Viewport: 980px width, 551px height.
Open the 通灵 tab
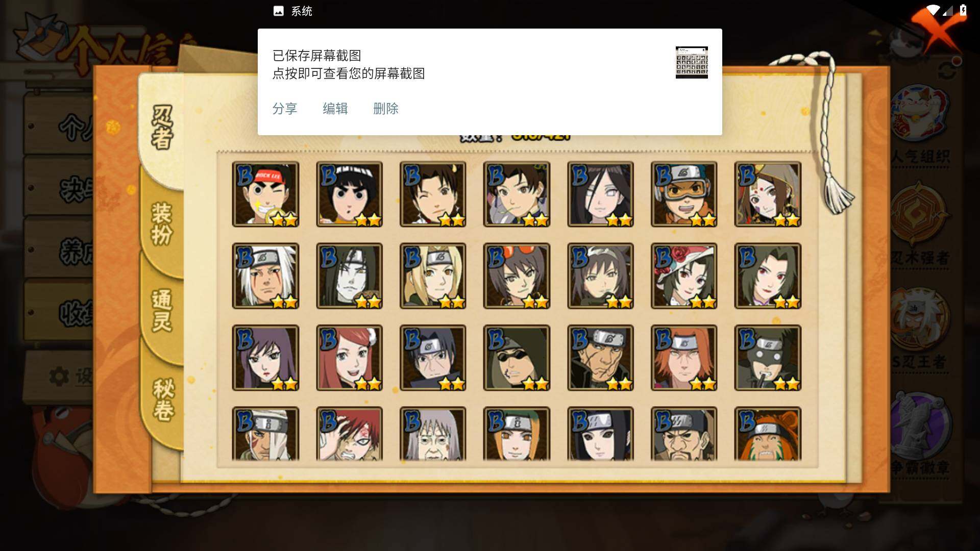click(x=162, y=310)
